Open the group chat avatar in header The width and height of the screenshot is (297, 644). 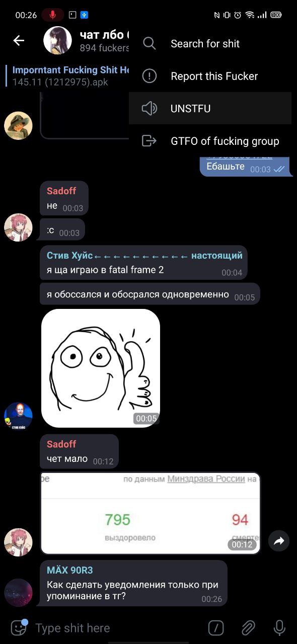click(58, 41)
